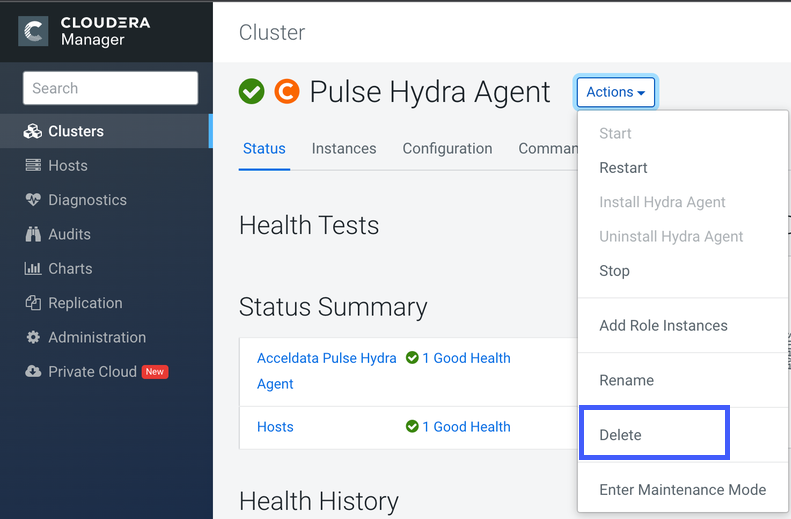791x519 pixels.
Task: Switch to the Commands tab
Action: 548,148
